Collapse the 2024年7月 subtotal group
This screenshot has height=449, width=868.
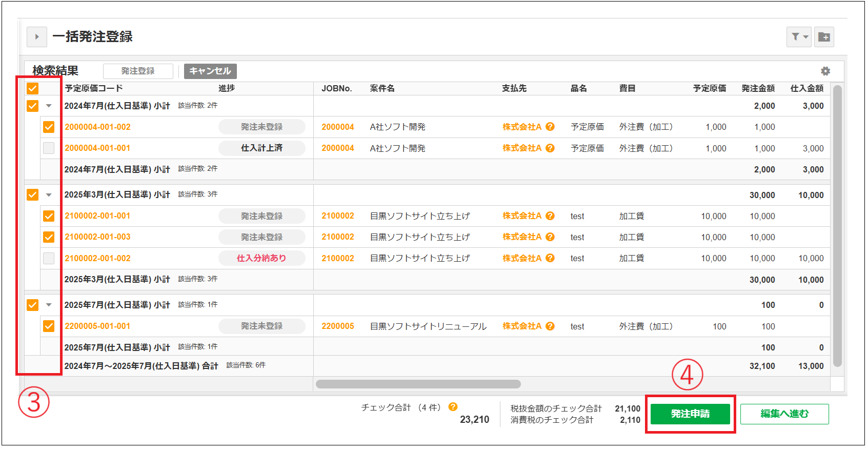49,106
